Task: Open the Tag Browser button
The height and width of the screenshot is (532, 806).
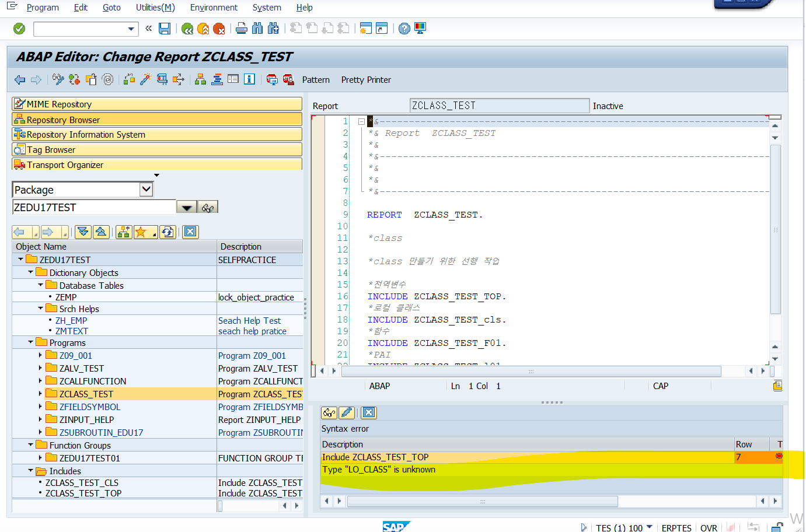Action: point(157,149)
